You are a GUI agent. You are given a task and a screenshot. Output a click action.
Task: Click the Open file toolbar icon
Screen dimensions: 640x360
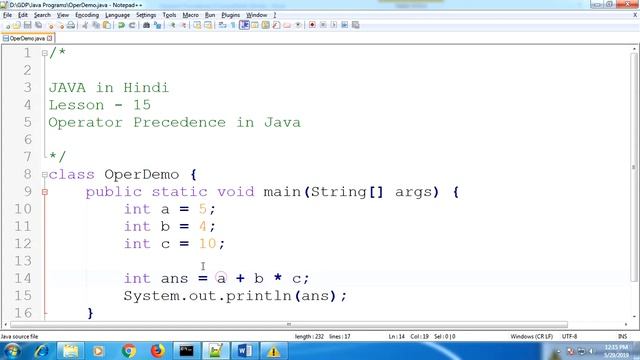coord(17,25)
